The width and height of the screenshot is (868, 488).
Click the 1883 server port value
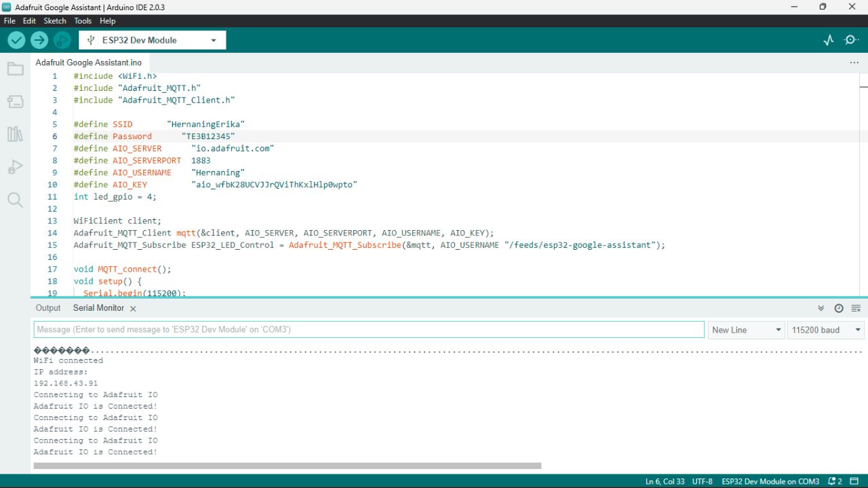coord(201,161)
